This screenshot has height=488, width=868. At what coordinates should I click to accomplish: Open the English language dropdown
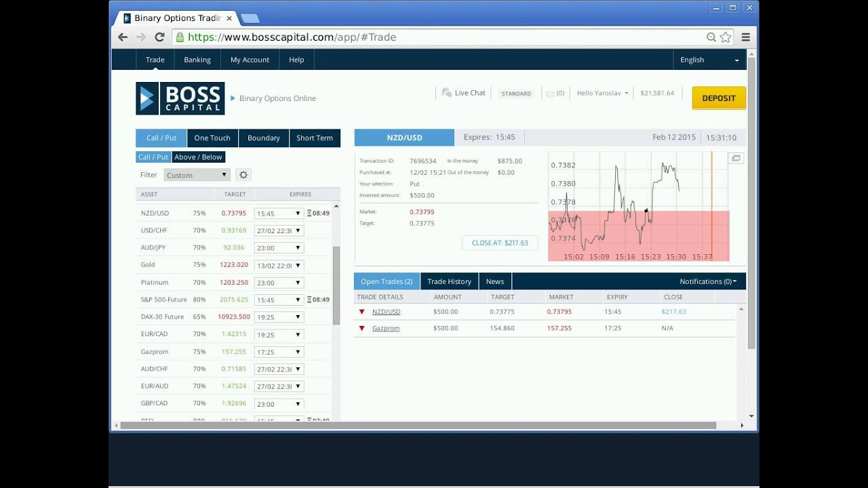click(x=709, y=60)
